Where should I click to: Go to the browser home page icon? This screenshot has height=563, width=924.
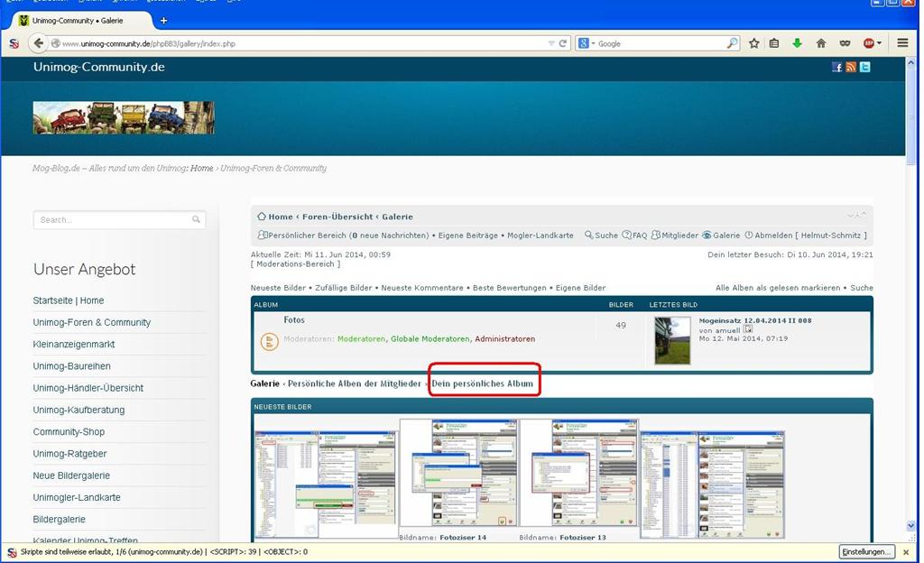pyautogui.click(x=821, y=43)
